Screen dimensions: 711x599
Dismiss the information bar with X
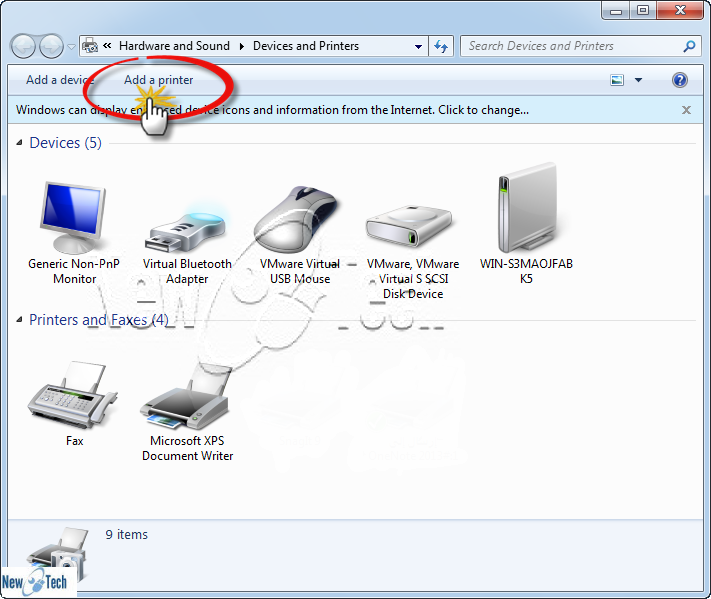(x=686, y=110)
